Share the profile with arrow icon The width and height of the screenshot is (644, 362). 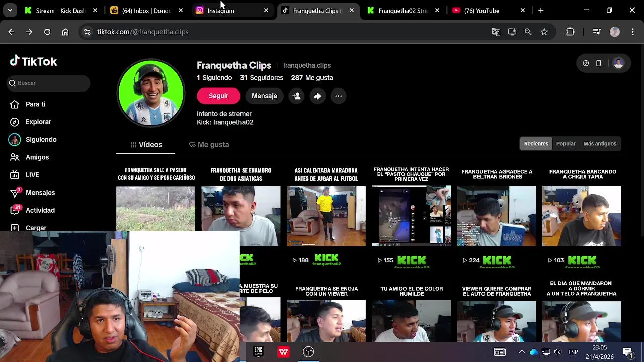(317, 96)
